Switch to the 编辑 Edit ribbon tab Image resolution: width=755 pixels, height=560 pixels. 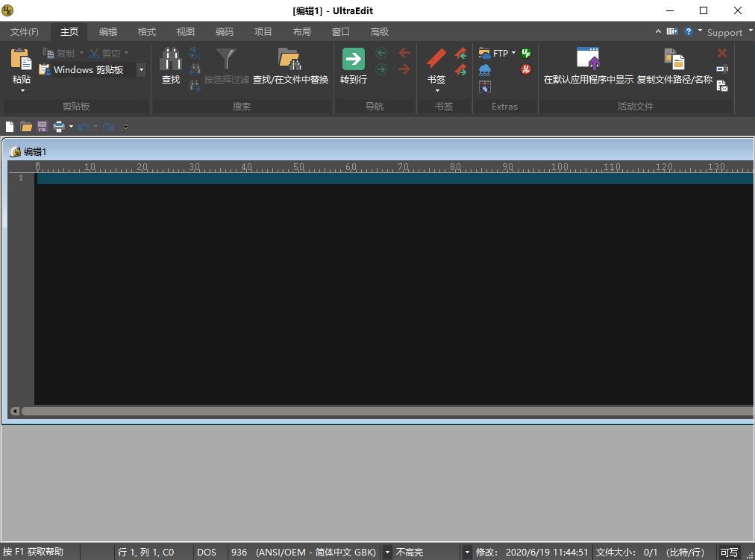108,32
